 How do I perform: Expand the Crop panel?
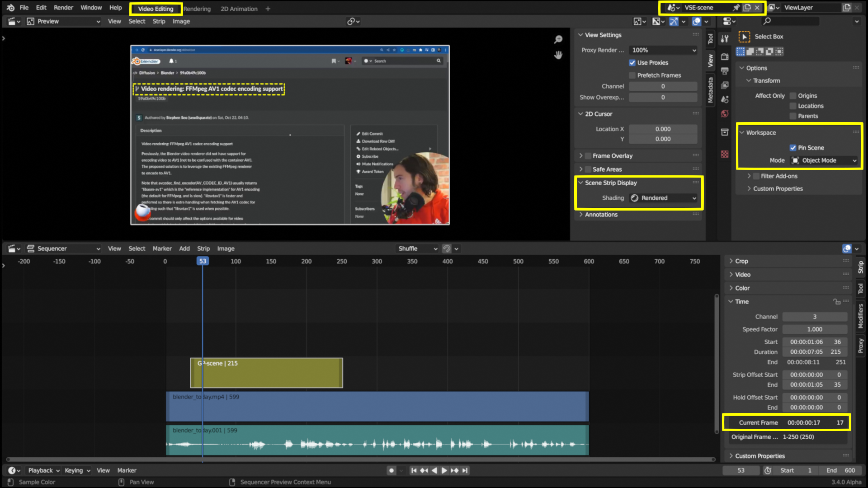[741, 261]
